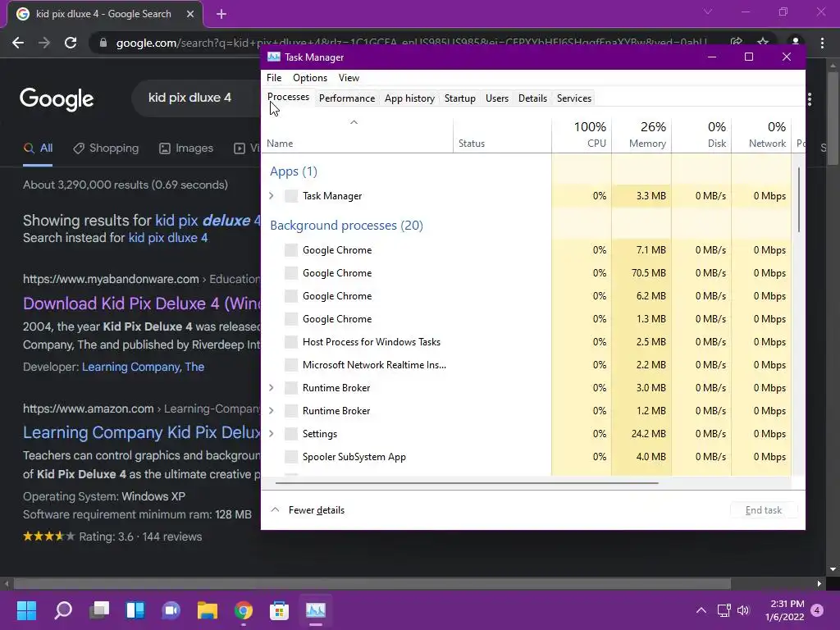Click Google search box with kid pix dluxe 4
The width and height of the screenshot is (840, 630).
(197, 98)
